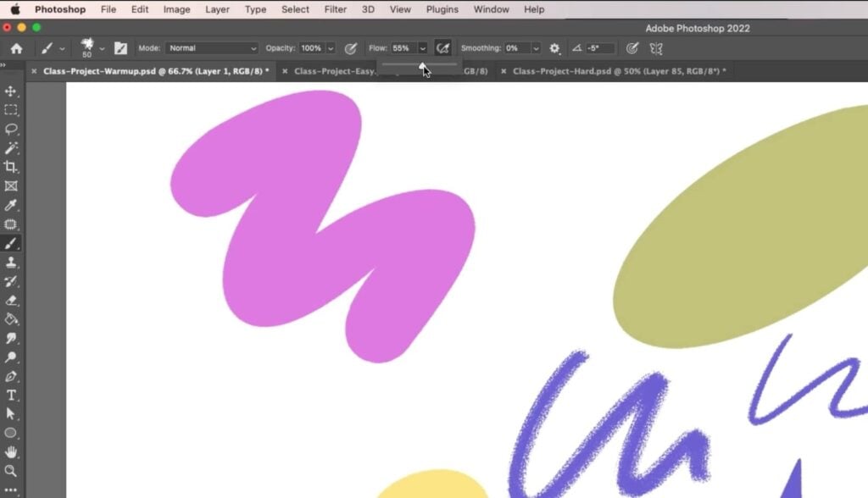868x498 pixels.
Task: Toggle airbrush-style build-up effects
Action: click(x=442, y=48)
